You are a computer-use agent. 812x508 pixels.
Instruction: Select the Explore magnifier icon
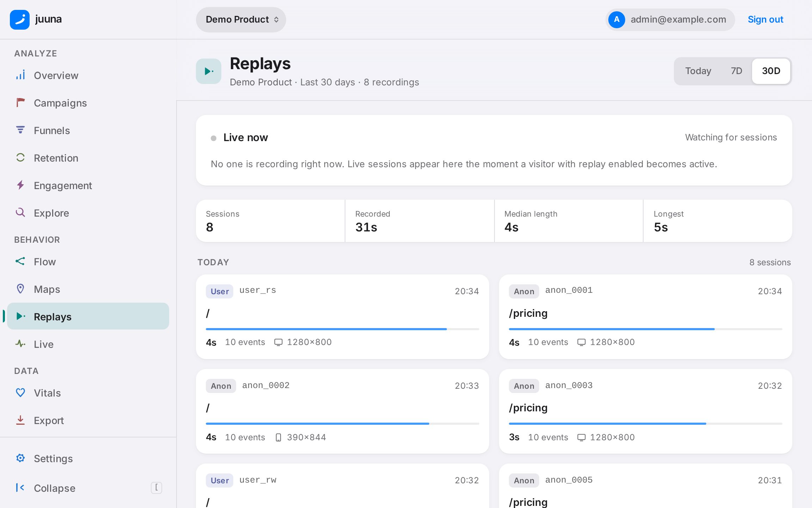[20, 213]
